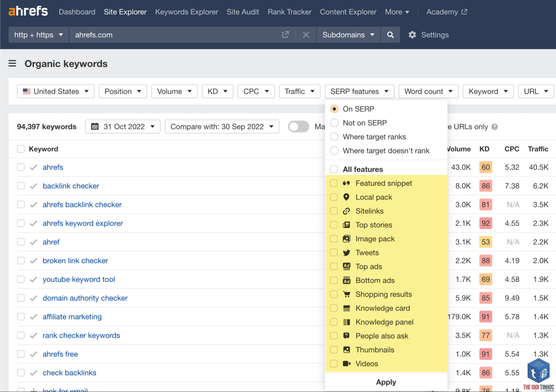Open Keywords Explorer in navigation
This screenshot has width=556, height=392.
pyautogui.click(x=187, y=12)
